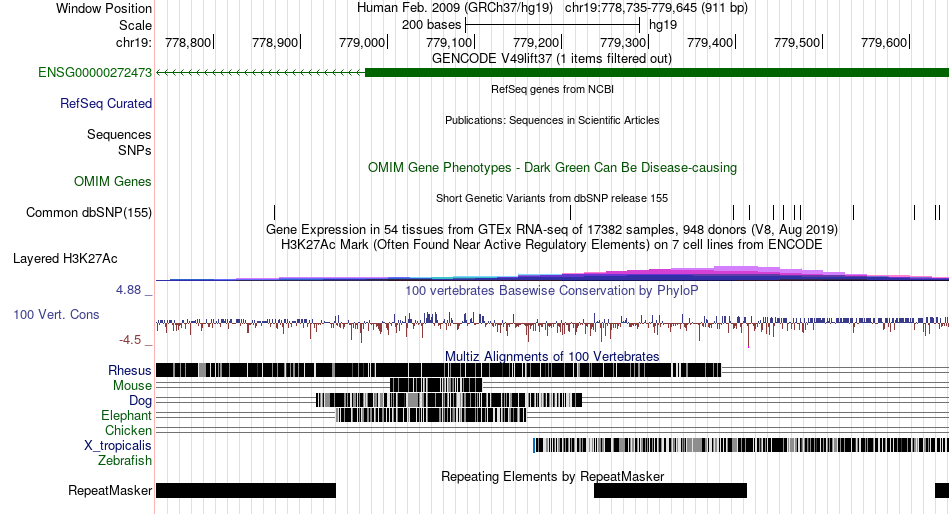Click the Zebrafish alignment label

(125, 461)
